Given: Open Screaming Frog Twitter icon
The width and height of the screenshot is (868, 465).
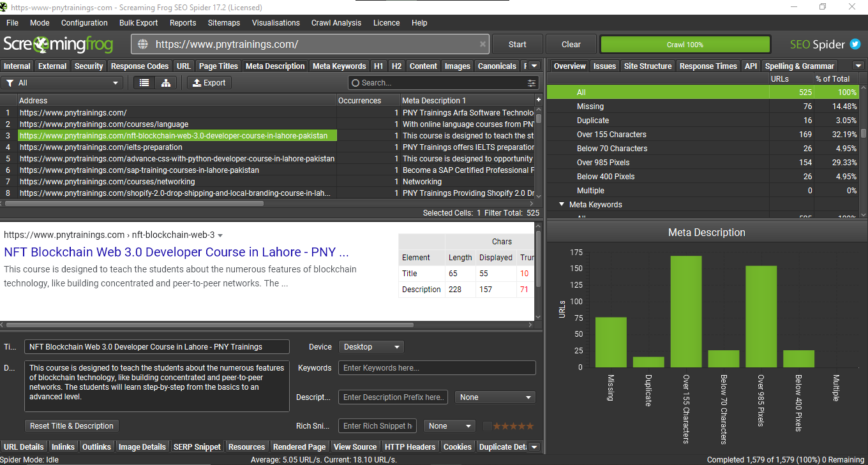Looking at the screenshot, I should [x=855, y=44].
